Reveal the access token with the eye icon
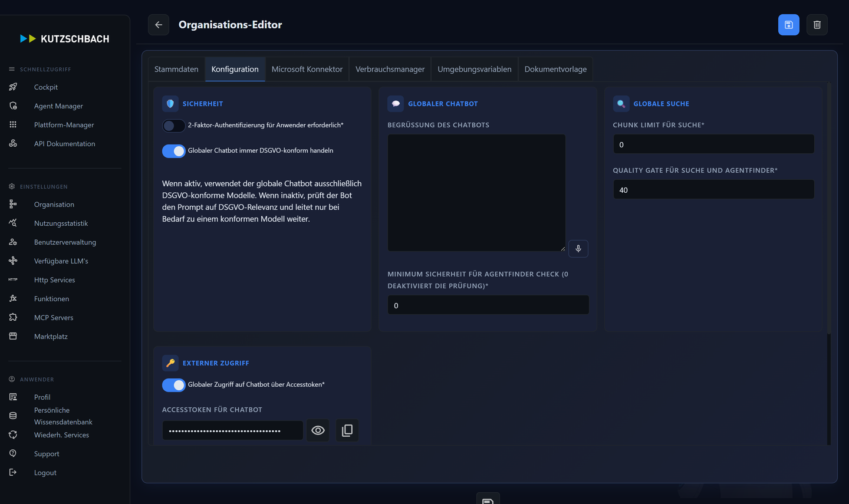Screen dimensions: 849x504 [318, 430]
